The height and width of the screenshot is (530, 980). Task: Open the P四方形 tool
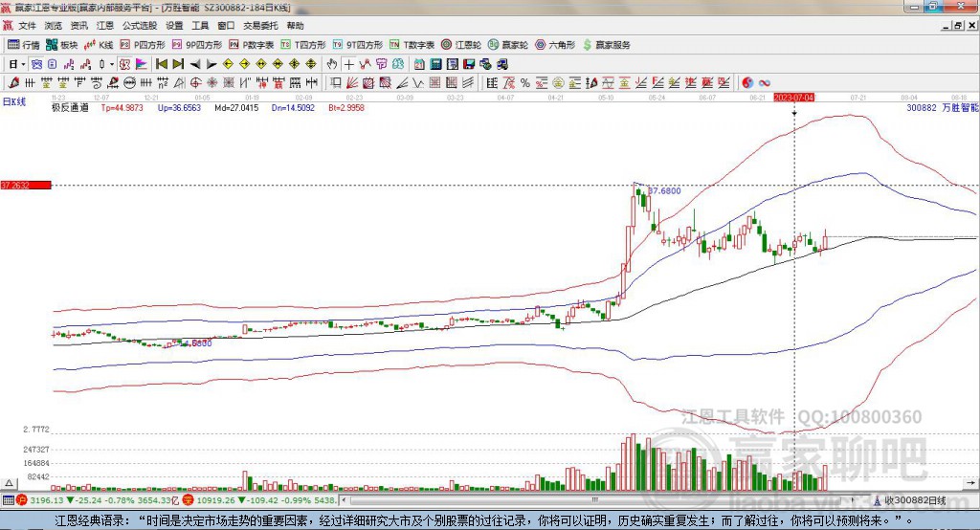click(x=143, y=45)
